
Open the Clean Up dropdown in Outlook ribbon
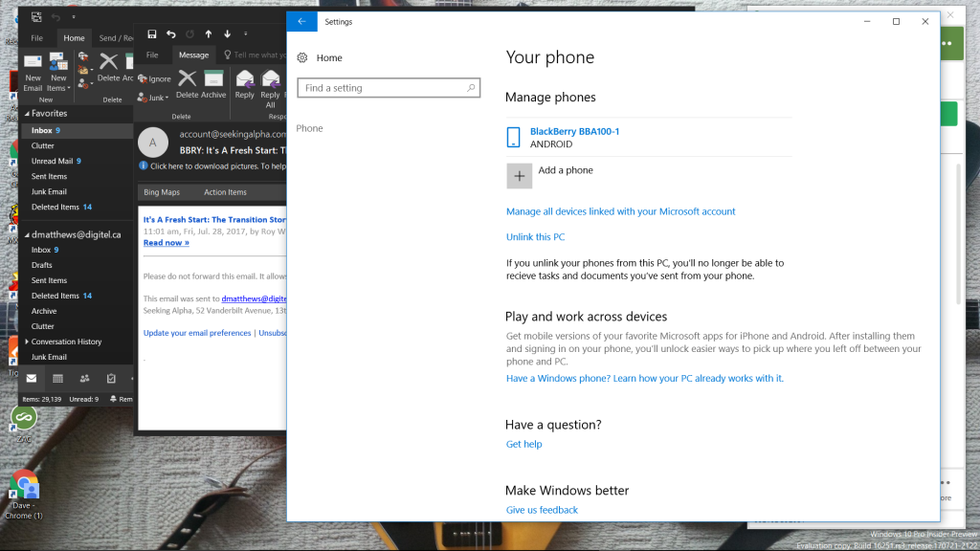tap(85, 69)
